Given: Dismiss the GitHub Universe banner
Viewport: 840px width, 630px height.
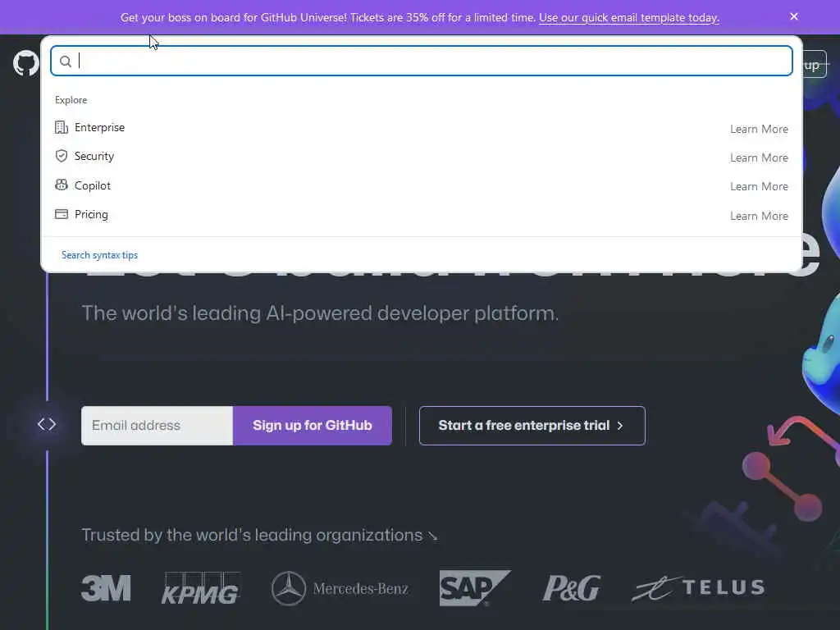Looking at the screenshot, I should pos(794,16).
